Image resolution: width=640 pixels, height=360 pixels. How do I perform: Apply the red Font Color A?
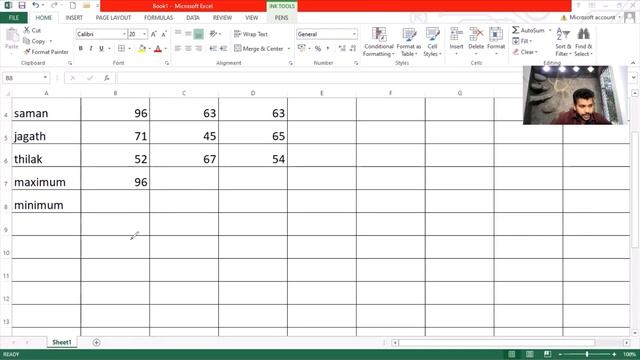(158, 49)
